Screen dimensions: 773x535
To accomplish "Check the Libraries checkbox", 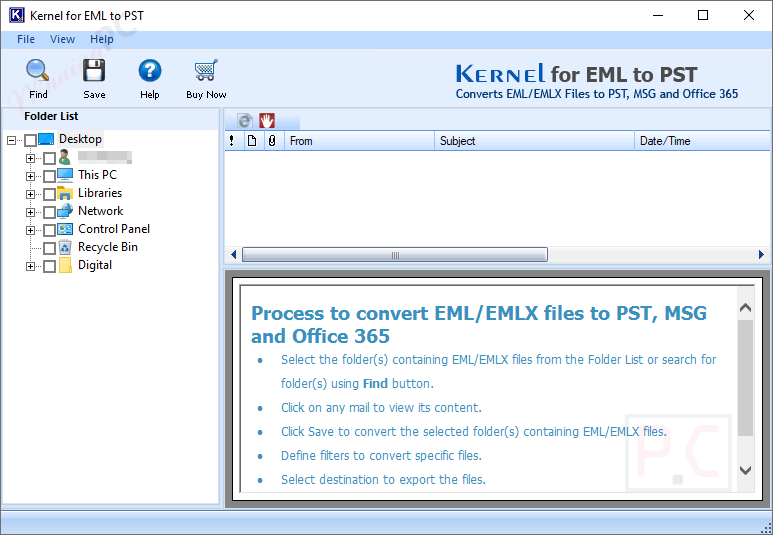I will pos(49,194).
